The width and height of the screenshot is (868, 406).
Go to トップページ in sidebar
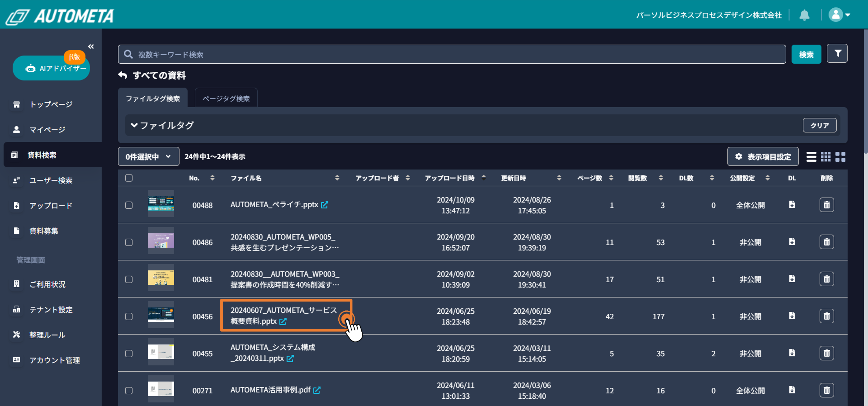[51, 104]
